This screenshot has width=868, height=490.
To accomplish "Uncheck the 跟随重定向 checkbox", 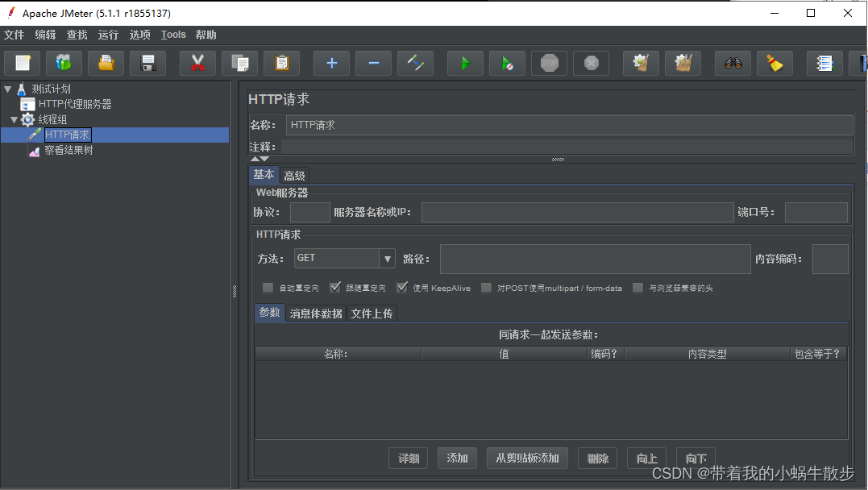I will pos(335,288).
